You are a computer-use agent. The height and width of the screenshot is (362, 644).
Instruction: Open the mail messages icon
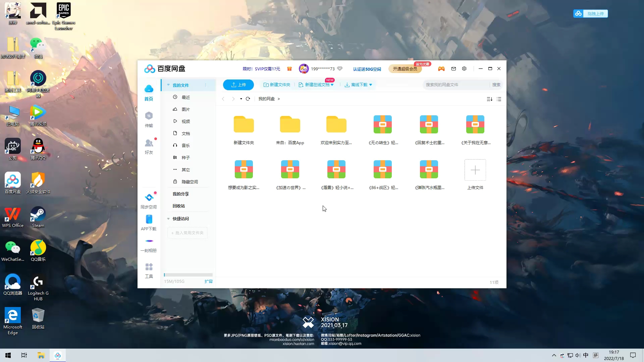coord(453,69)
